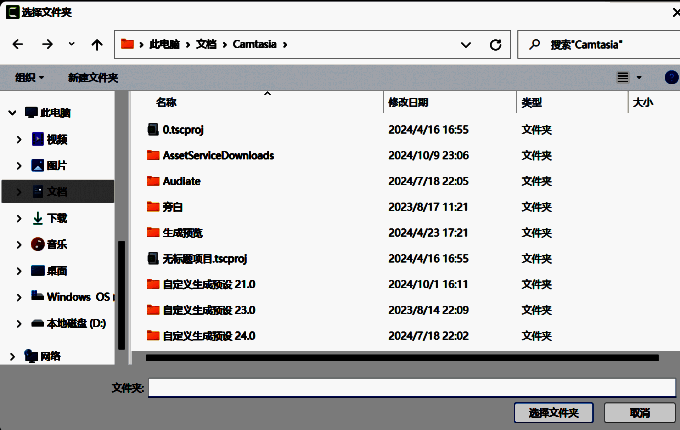This screenshot has height=430, width=680.
Task: Click the Back navigation arrow
Action: pos(18,44)
